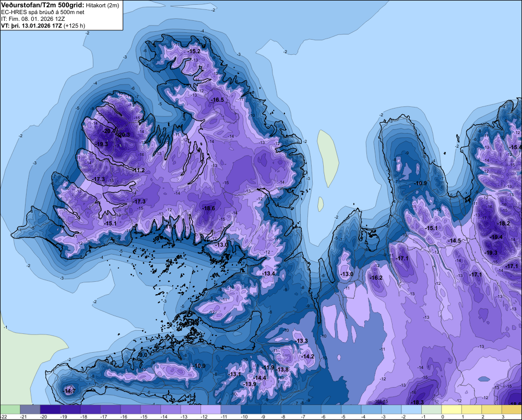Click the -9 value on color scale
Viewport: 522px width, 420px height.
263,417
